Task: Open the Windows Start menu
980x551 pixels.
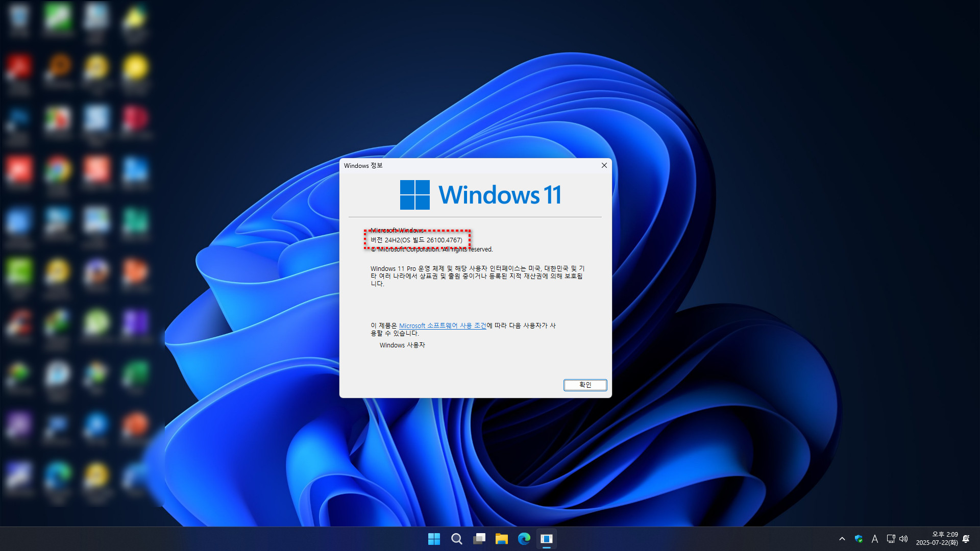Action: point(434,539)
